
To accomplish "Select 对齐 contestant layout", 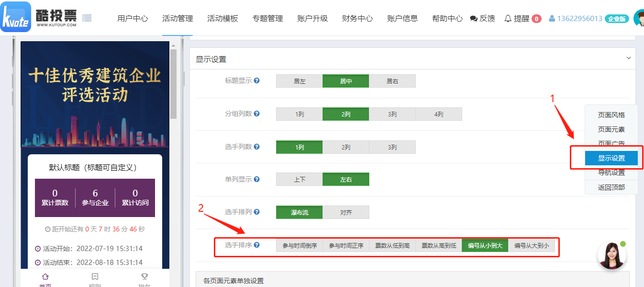I will [x=346, y=212].
